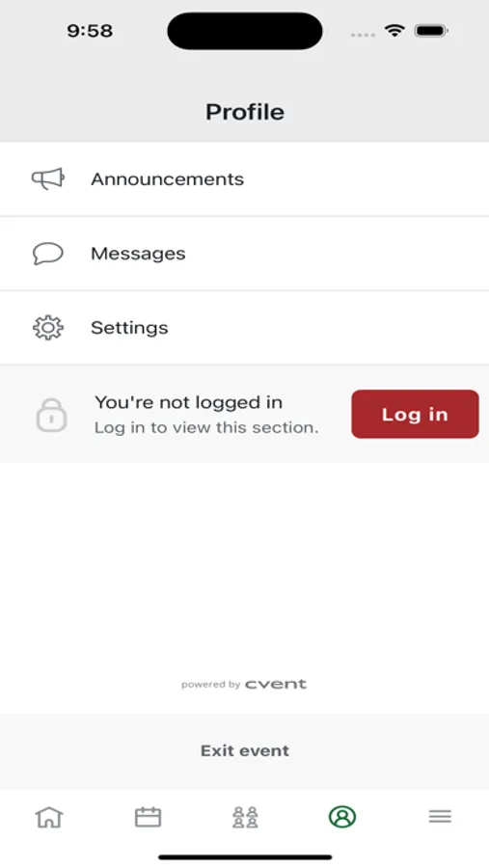Open the calendar schedule tab icon
The height and width of the screenshot is (868, 489).
point(148,817)
